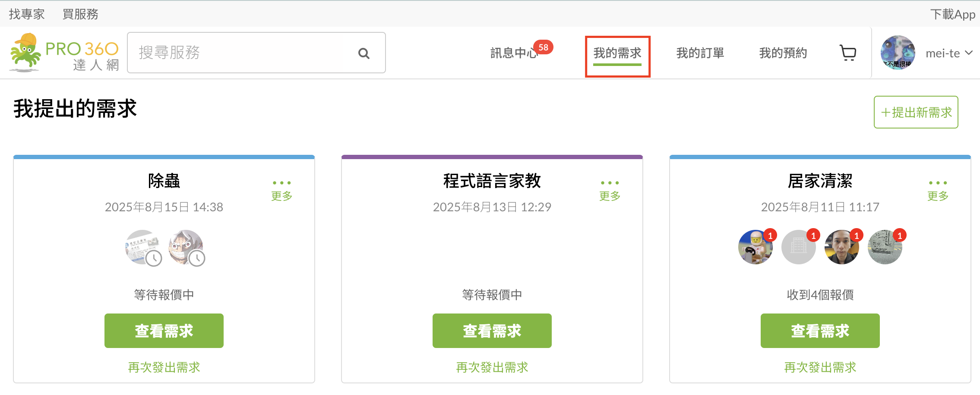Click 下載App in the top bar
This screenshot has width=980, height=395.
click(953, 13)
